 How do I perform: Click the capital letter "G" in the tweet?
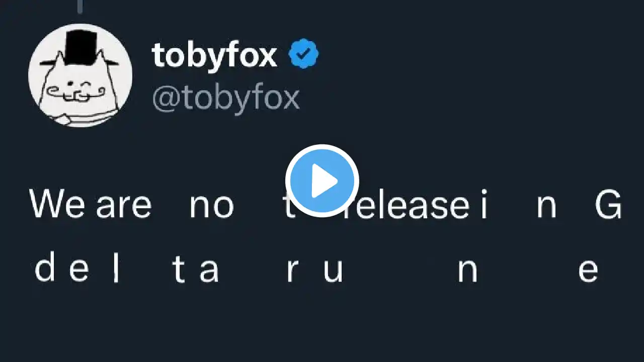[608, 205]
